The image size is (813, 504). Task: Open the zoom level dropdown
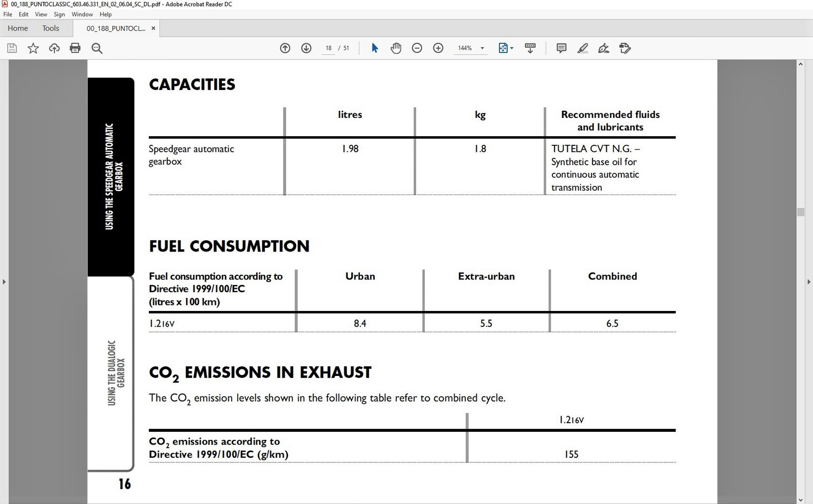[482, 48]
